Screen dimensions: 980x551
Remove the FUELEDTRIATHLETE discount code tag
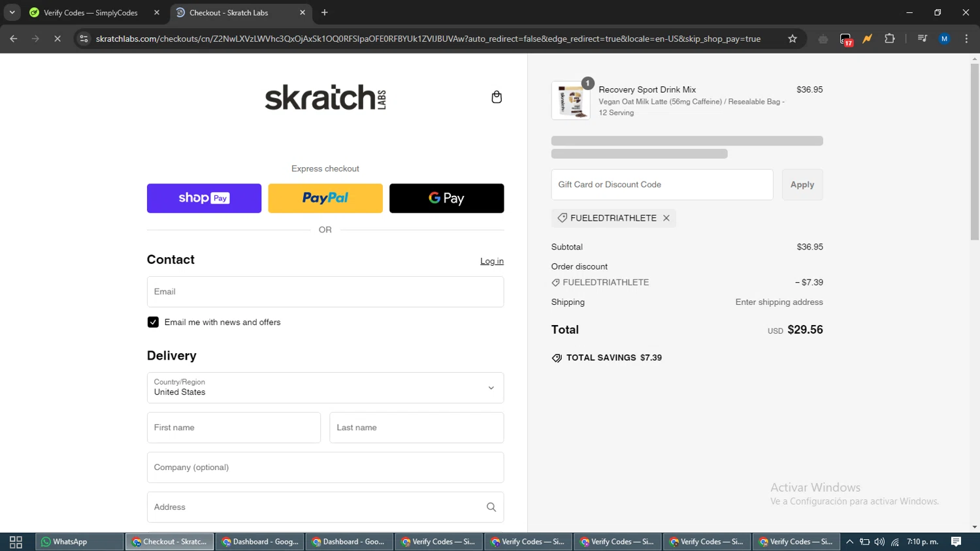[666, 218]
